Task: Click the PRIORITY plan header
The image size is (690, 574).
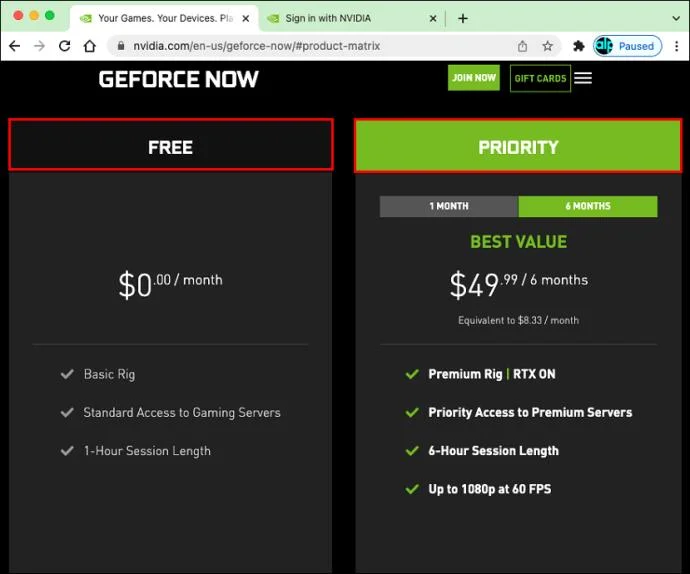Action: pos(518,146)
